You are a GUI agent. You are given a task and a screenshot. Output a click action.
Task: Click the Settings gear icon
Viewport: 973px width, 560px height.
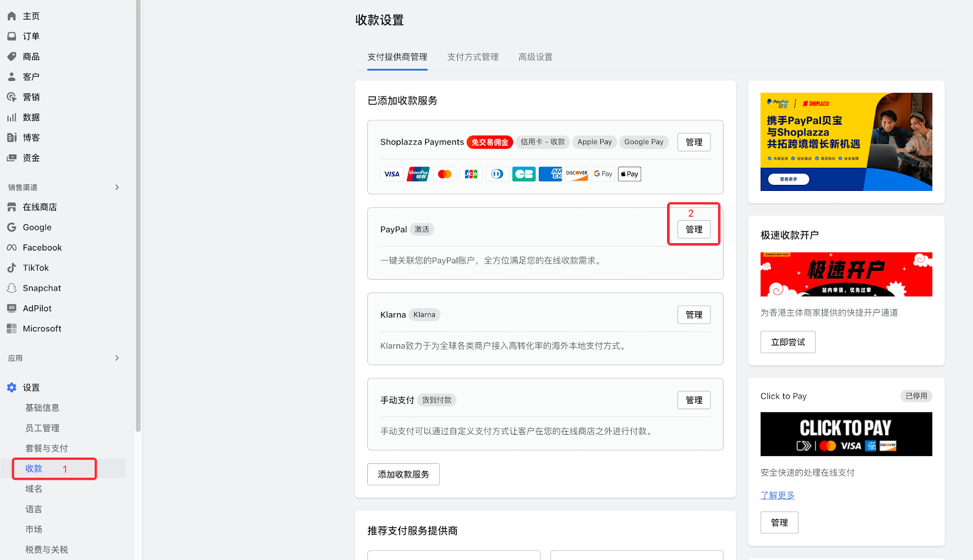pyautogui.click(x=12, y=387)
